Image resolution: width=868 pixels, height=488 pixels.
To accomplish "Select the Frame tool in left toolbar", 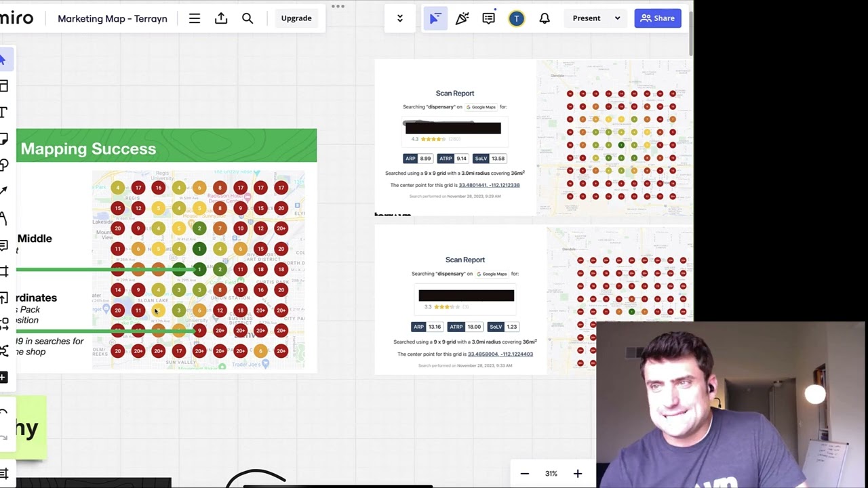I will (x=3, y=271).
